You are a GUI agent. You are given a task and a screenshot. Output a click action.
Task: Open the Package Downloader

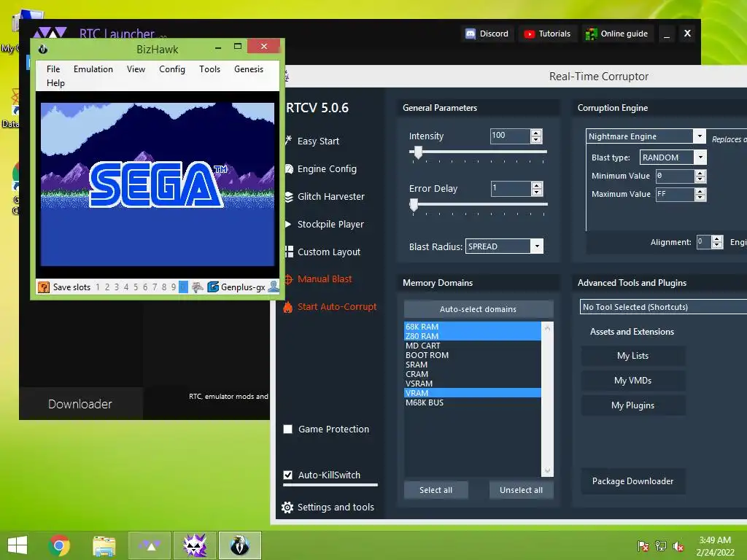click(x=632, y=481)
